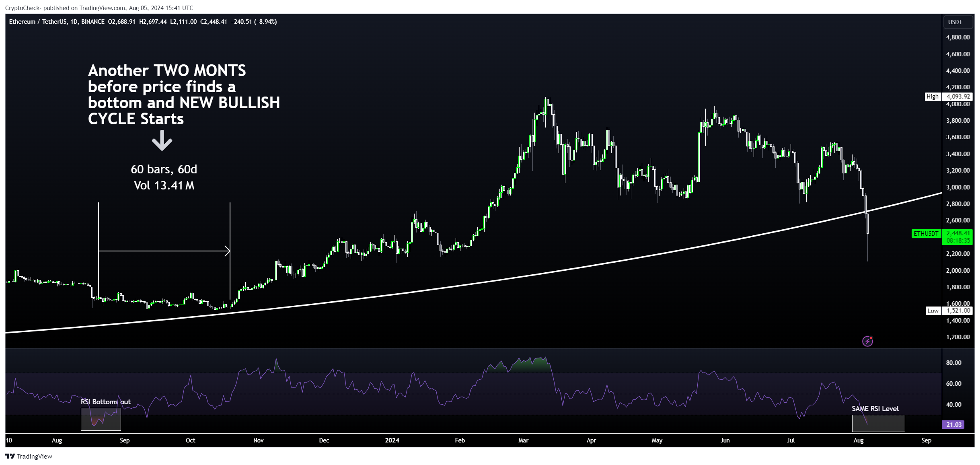Click the Aug label near right end of axis
Screen dimensions: 980x465
tap(859, 440)
